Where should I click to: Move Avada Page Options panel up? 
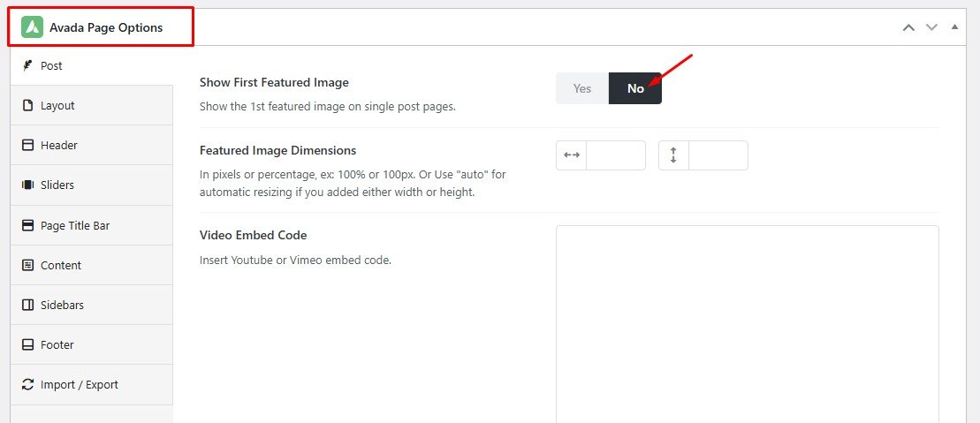pos(908,27)
